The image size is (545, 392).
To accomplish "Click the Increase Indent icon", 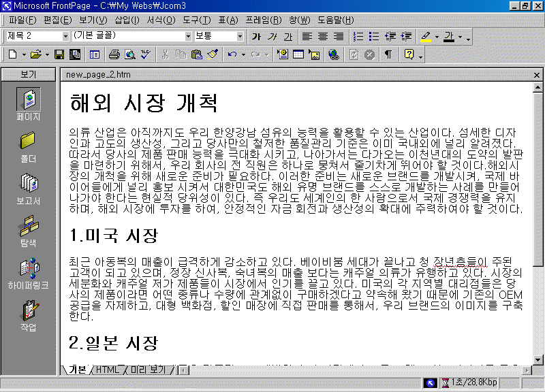I will pyautogui.click(x=405, y=36).
